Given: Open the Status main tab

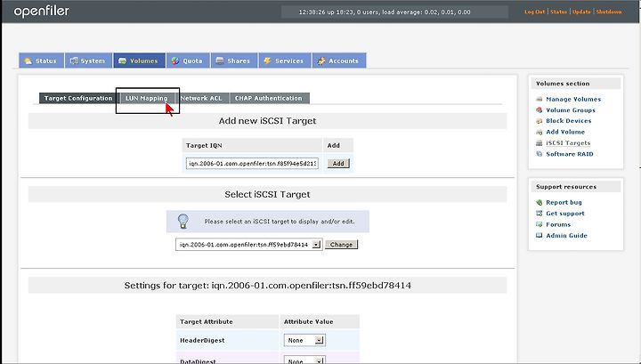Looking at the screenshot, I should 41,61.
